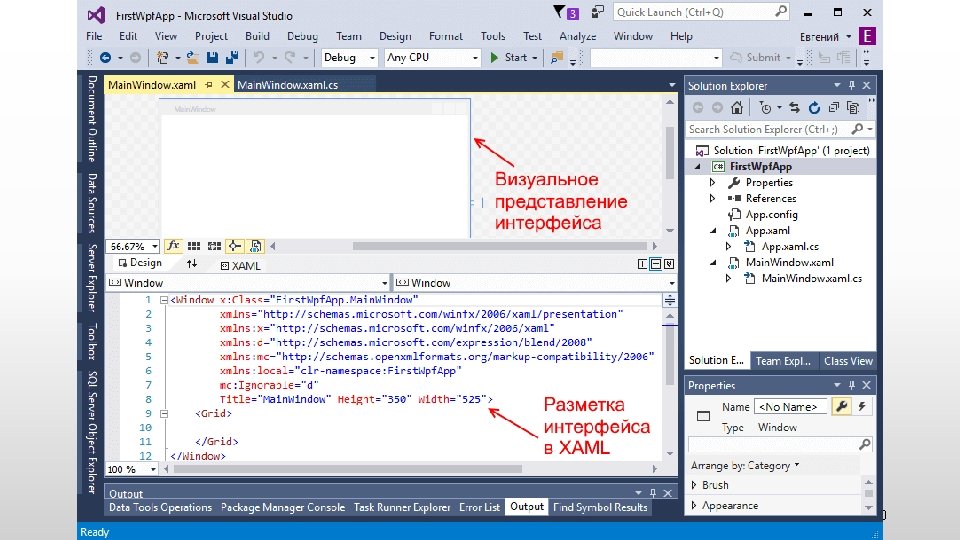This screenshot has width=960, height=540.
Task: Click the snap to gridlines icon
Action: point(214,246)
